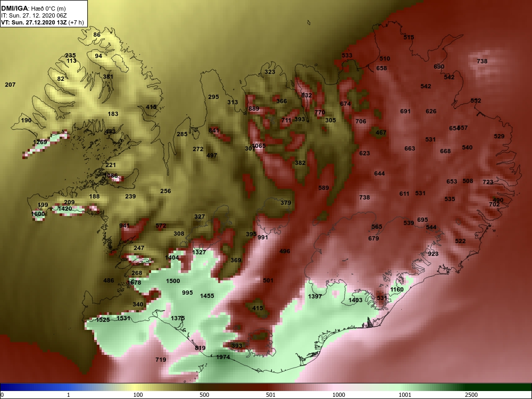The image size is (532, 399).
Task: Click the 256 value on the map
Action: pyautogui.click(x=165, y=191)
